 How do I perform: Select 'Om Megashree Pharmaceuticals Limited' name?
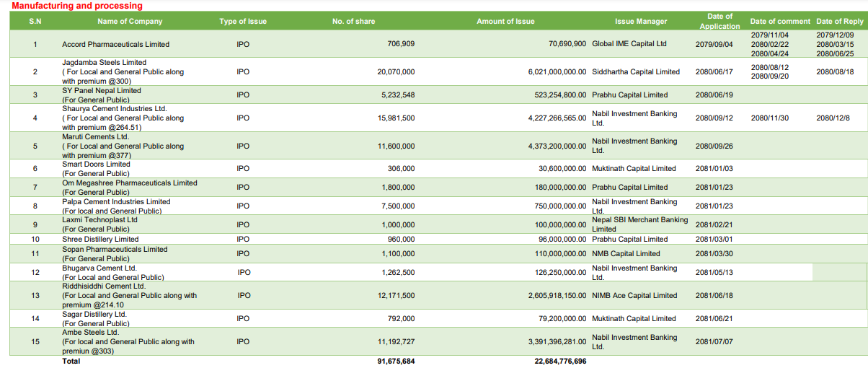click(x=130, y=183)
